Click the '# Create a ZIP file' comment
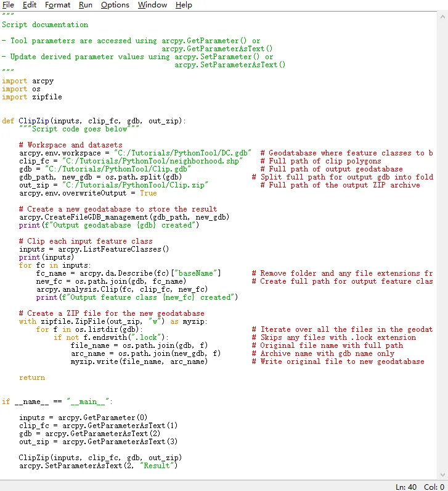The image size is (448, 491). click(x=112, y=313)
